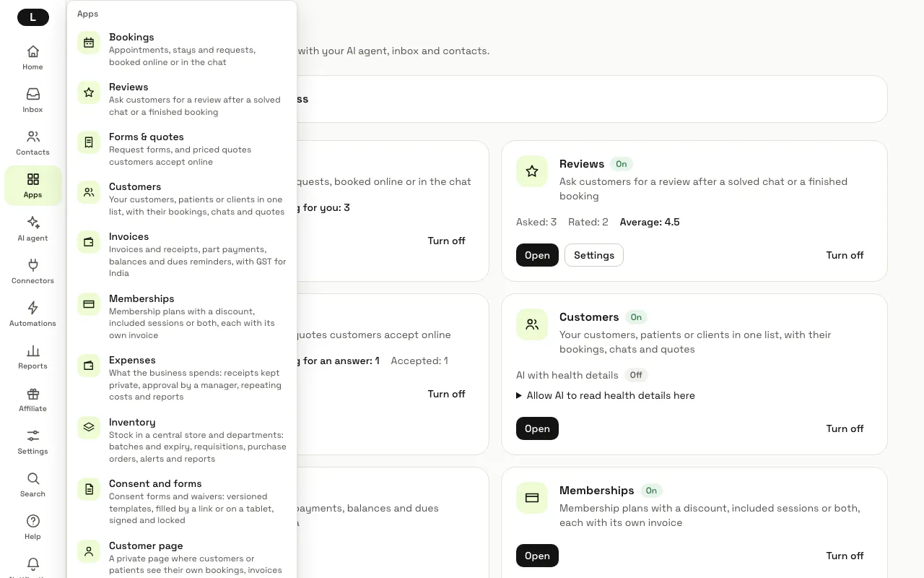Open the Home sidebar icon
924x578 pixels.
point(32,58)
